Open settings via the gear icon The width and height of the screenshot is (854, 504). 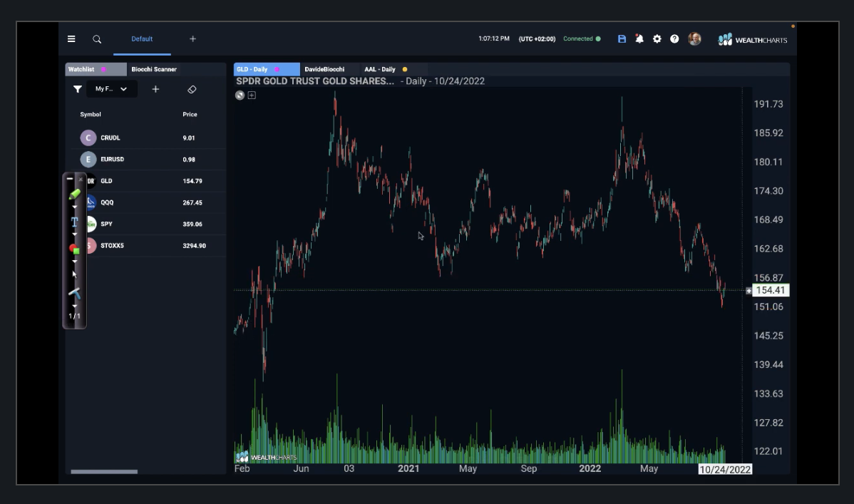click(657, 38)
